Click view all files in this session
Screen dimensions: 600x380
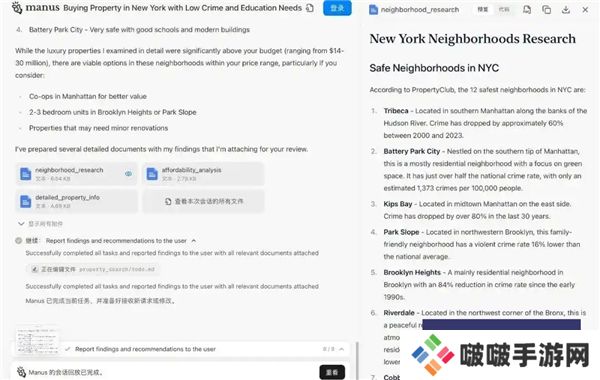coord(203,201)
